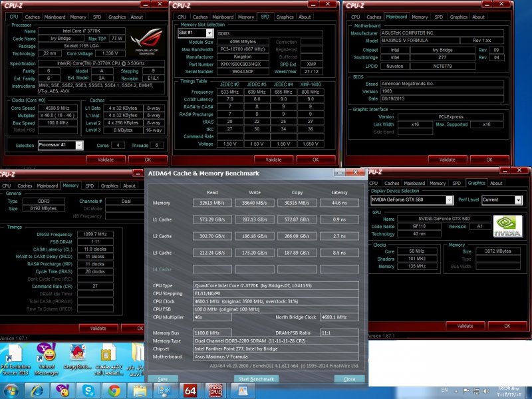
Task: Expand the NVIDIA GeForce GTX 580 device dropdown
Action: click(x=450, y=200)
